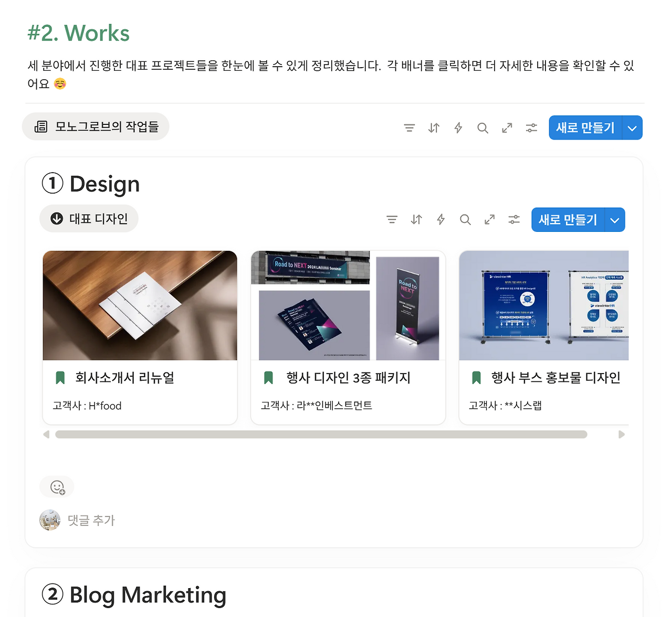Search the works database with the magnifier icon
This screenshot has width=672, height=617.
(482, 127)
